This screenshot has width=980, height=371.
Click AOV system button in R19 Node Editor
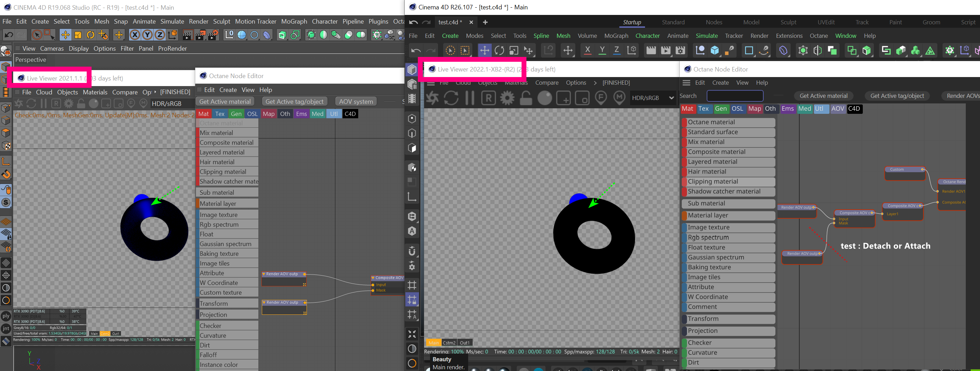[356, 102]
